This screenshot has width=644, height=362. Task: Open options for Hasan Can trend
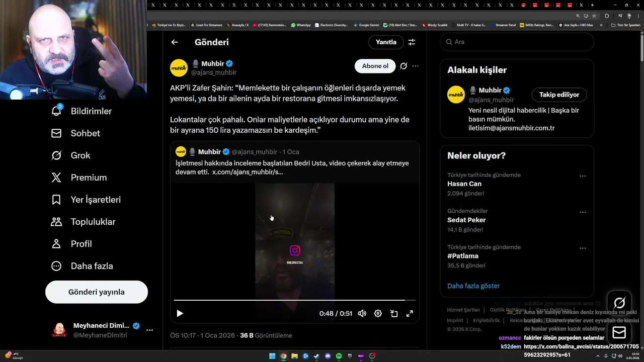click(x=583, y=176)
